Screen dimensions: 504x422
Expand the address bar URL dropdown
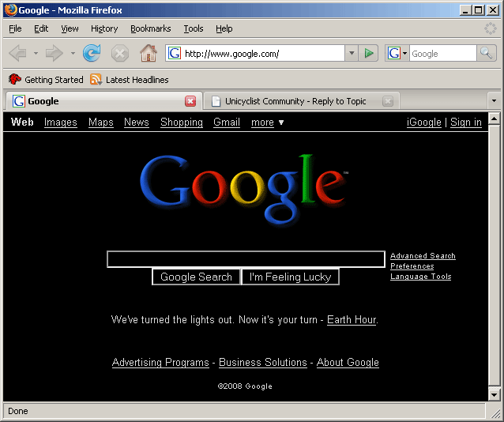[x=352, y=53]
